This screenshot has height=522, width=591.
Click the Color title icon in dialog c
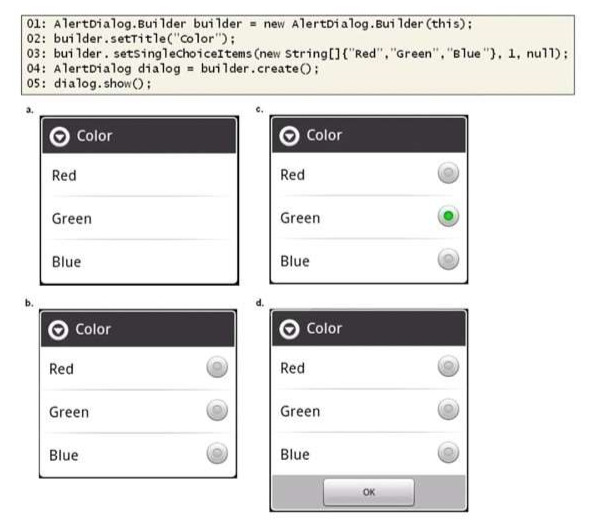click(289, 136)
